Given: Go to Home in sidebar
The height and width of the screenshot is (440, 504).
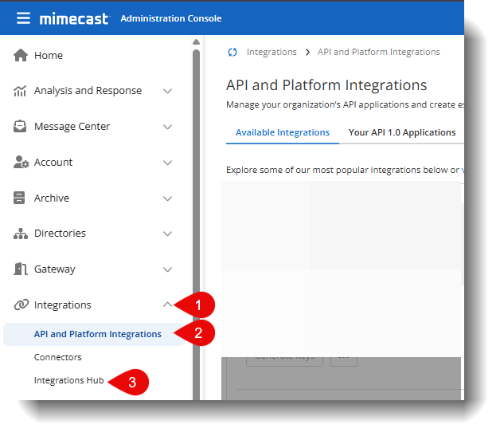Looking at the screenshot, I should 49,55.
